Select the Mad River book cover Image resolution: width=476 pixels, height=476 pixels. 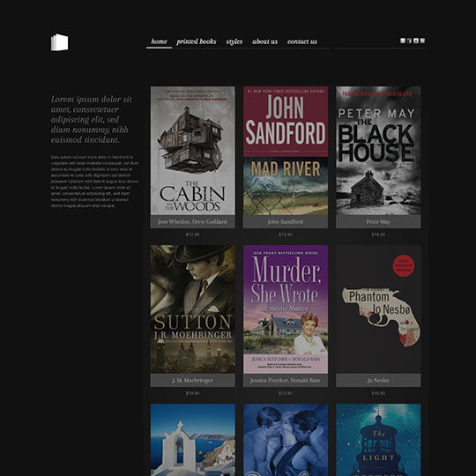click(286, 151)
